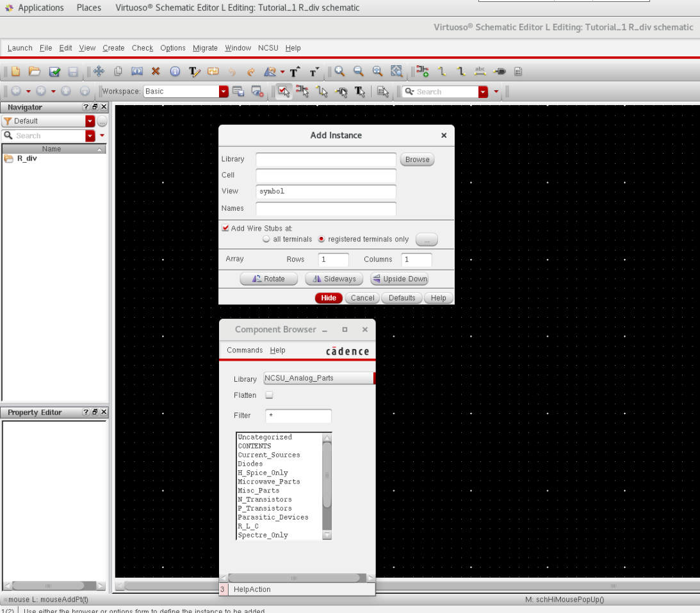Enable the Flatten checkbox
Image resolution: width=700 pixels, height=613 pixels.
click(269, 395)
